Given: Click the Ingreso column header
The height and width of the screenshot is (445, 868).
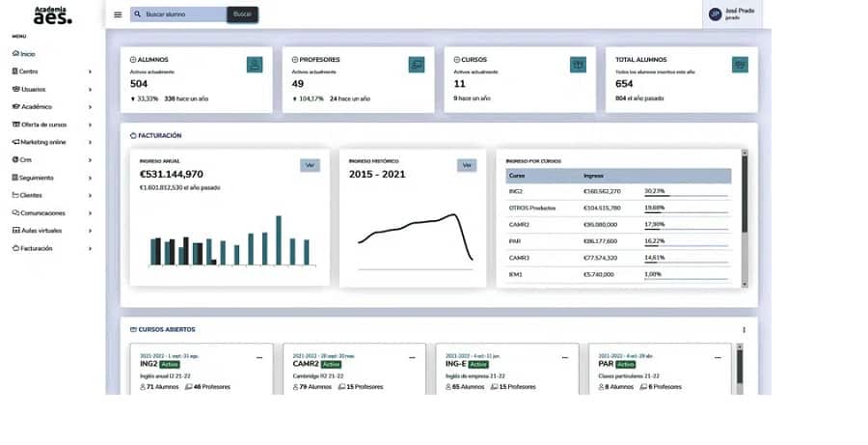Looking at the screenshot, I should point(593,176).
